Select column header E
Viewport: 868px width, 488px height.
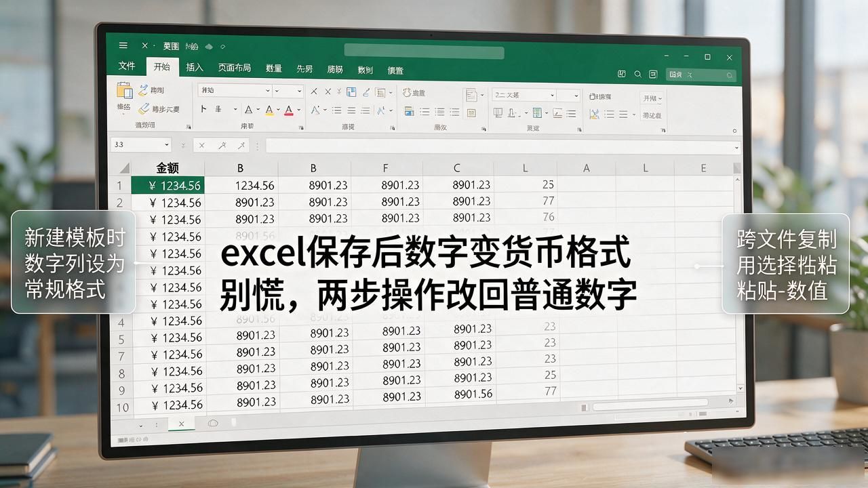pos(703,168)
